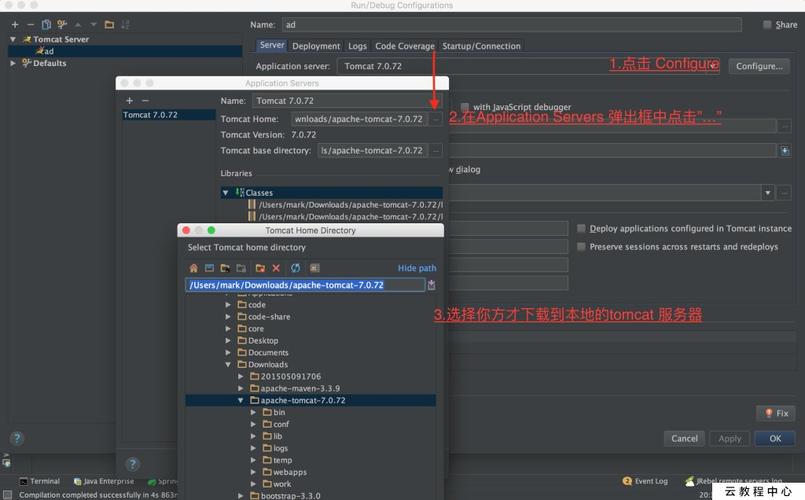Click Cancel in Run/Debug Configurations
Viewport: 805px width, 500px height.
click(684, 438)
